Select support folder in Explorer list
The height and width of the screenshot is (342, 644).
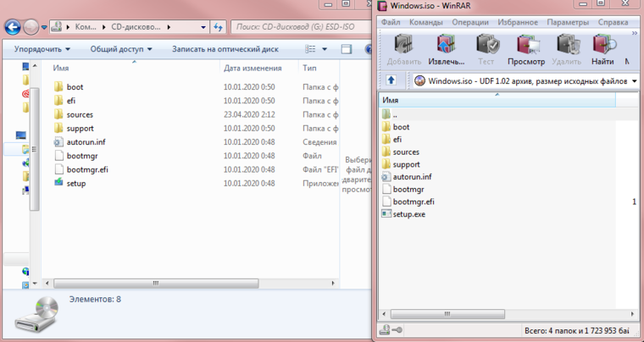pos(80,129)
